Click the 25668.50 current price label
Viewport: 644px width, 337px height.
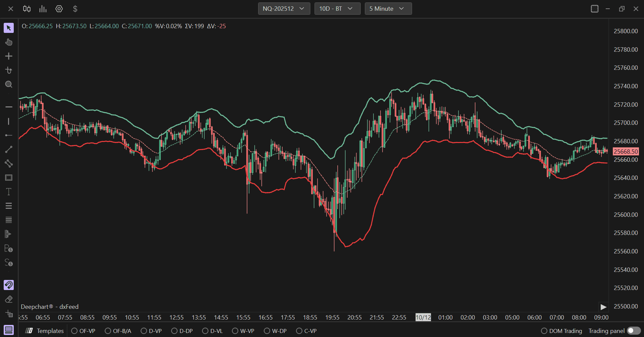(x=626, y=151)
